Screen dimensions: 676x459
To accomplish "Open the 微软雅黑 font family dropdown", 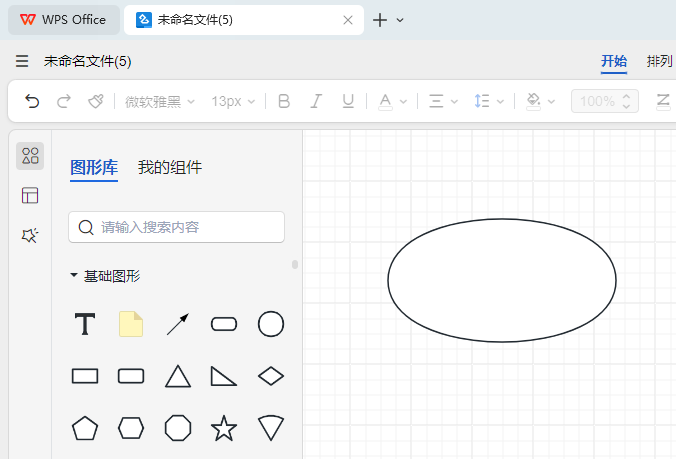I will pyautogui.click(x=160, y=102).
